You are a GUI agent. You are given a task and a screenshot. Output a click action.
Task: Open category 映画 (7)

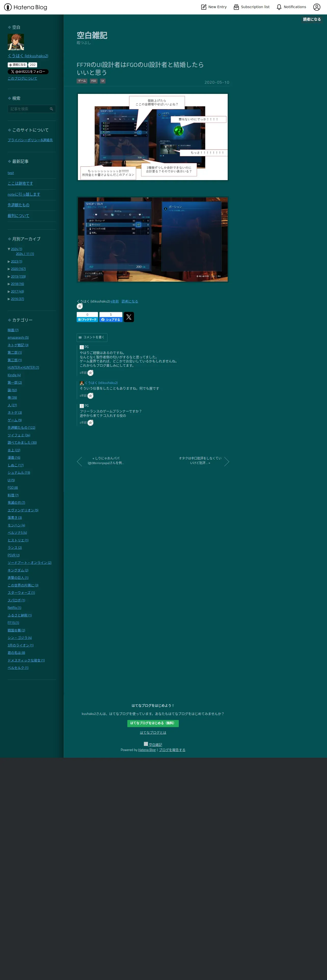point(13,330)
